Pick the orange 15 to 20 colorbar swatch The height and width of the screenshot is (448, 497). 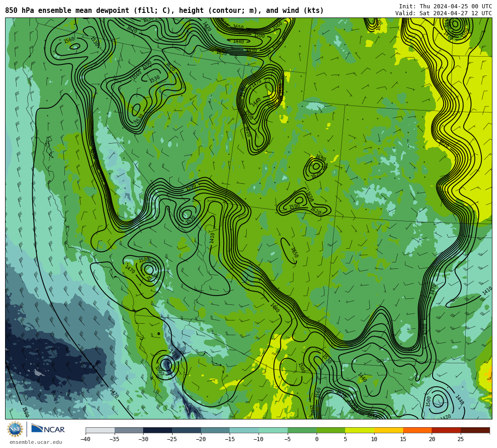click(x=417, y=430)
